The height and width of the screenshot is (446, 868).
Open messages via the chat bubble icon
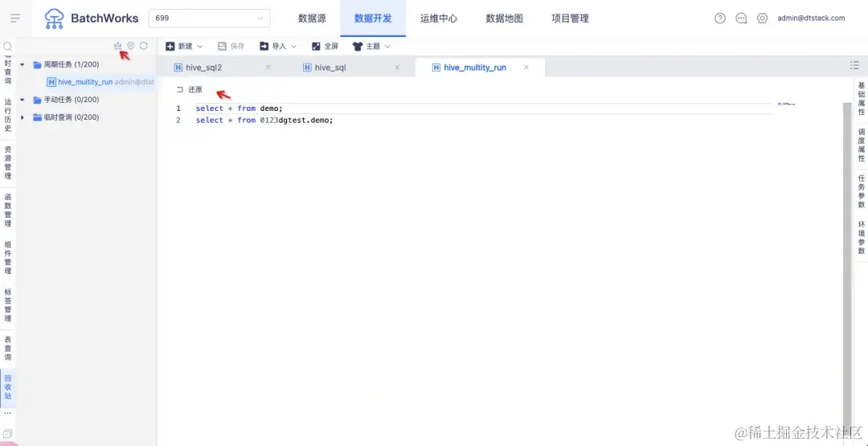coord(741,18)
